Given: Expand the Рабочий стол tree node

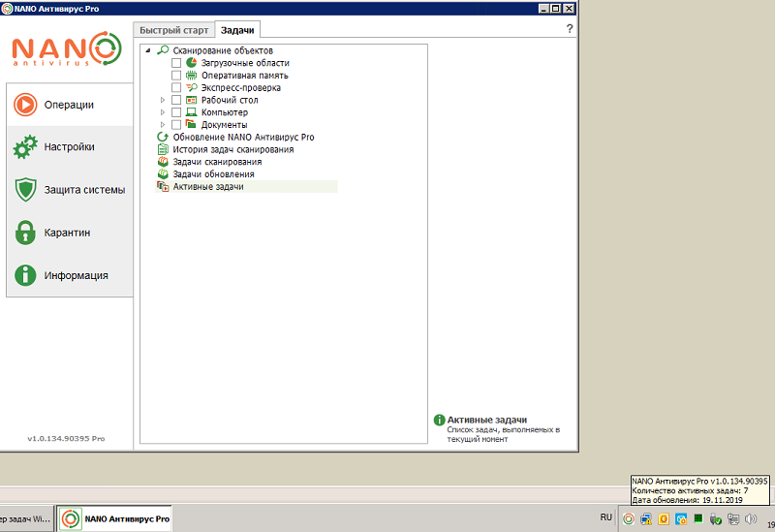Looking at the screenshot, I should [163, 100].
